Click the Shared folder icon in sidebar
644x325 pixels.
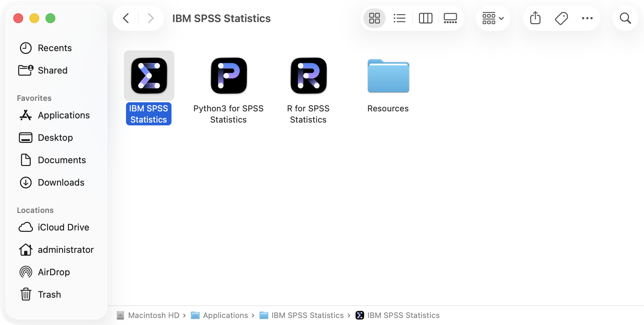pyautogui.click(x=26, y=70)
